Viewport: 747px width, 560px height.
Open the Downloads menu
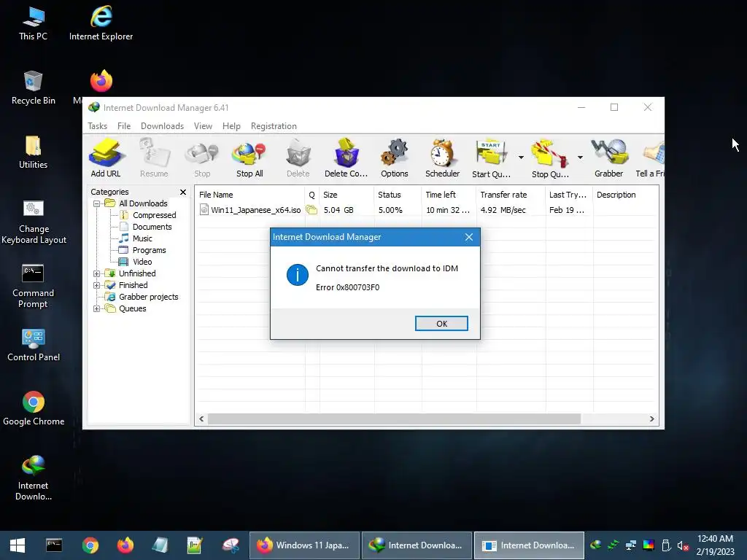coord(162,126)
